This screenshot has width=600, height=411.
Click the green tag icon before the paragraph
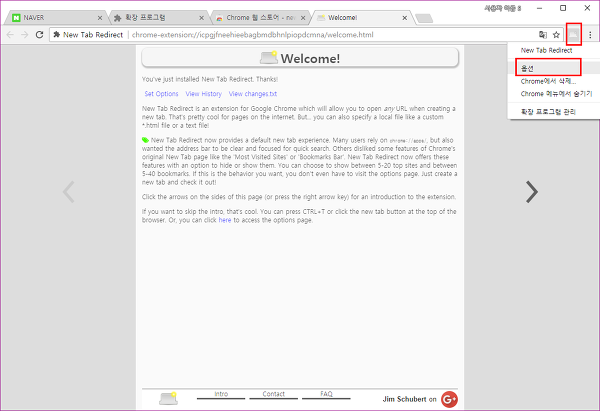(x=145, y=140)
